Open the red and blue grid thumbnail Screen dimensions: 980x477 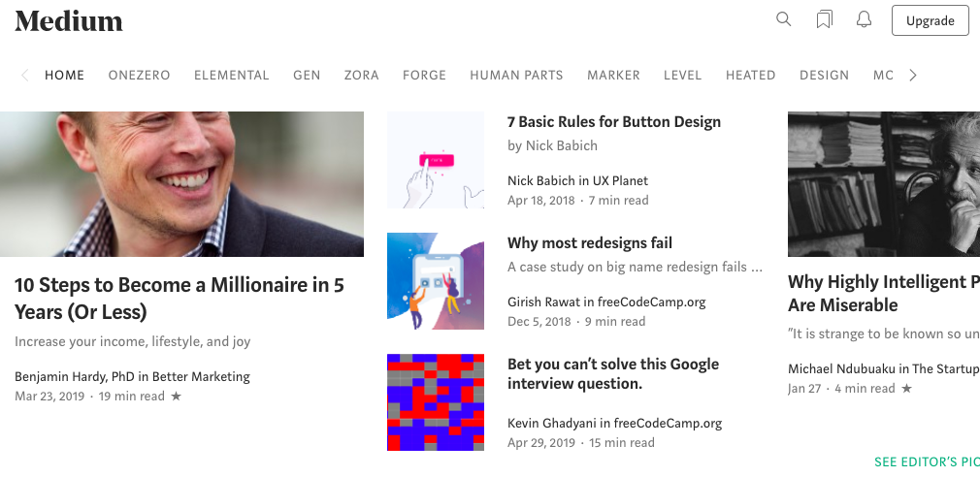tap(436, 402)
